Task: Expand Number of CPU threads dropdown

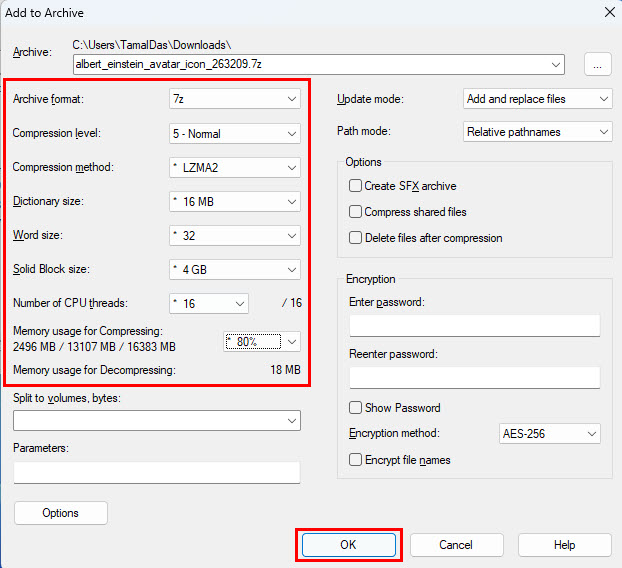Action: click(209, 303)
